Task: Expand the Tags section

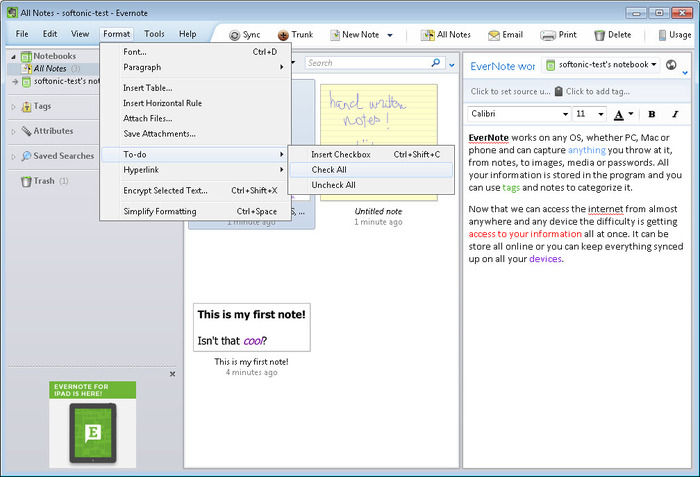Action: (x=13, y=107)
